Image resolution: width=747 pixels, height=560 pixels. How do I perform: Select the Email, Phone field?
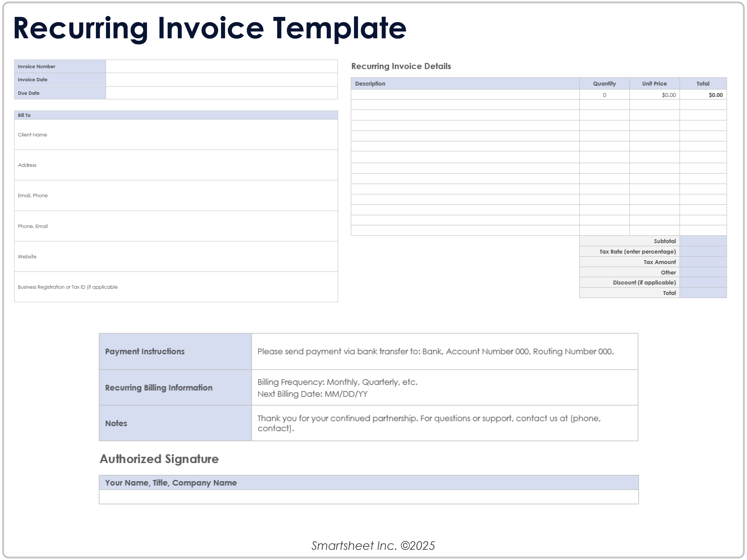point(176,195)
